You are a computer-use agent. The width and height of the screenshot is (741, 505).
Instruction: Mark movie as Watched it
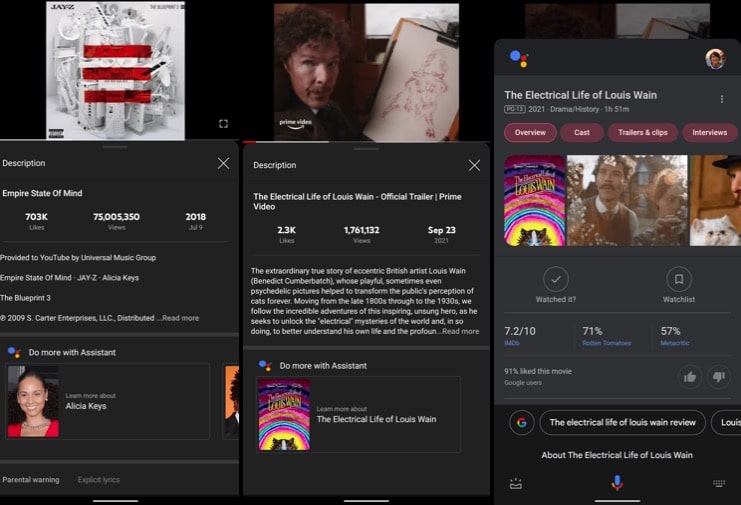click(x=556, y=285)
